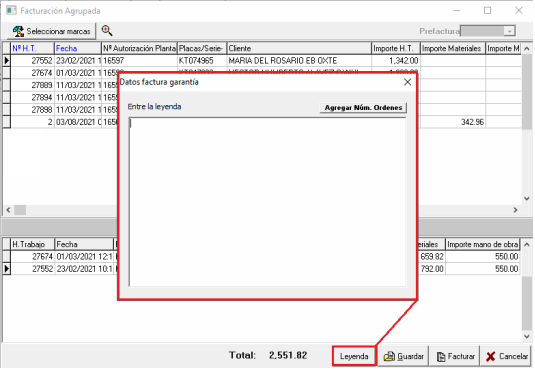Click the Facturar document icon
The height and width of the screenshot is (369, 535).
point(441,357)
